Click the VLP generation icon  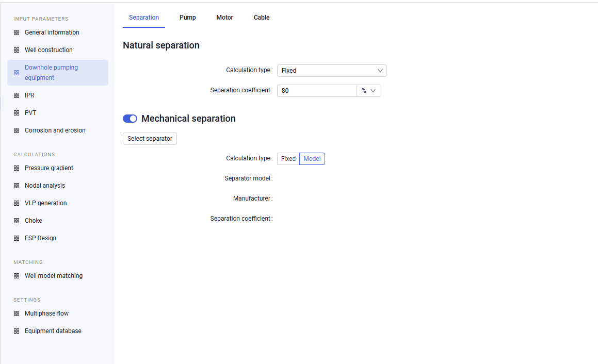click(x=17, y=204)
